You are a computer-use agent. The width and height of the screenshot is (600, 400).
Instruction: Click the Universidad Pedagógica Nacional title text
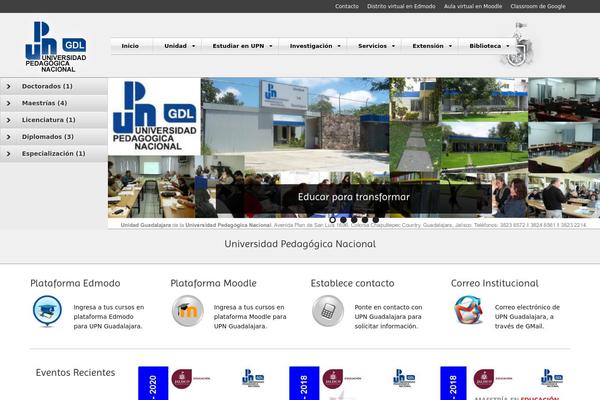(300, 244)
